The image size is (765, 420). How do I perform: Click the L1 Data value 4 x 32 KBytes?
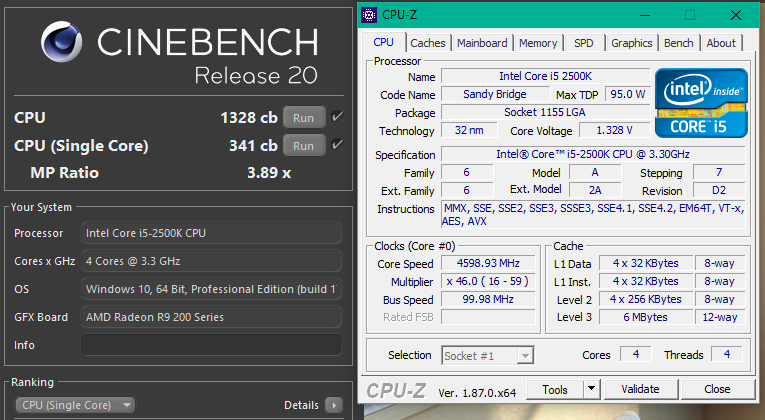(x=645, y=263)
